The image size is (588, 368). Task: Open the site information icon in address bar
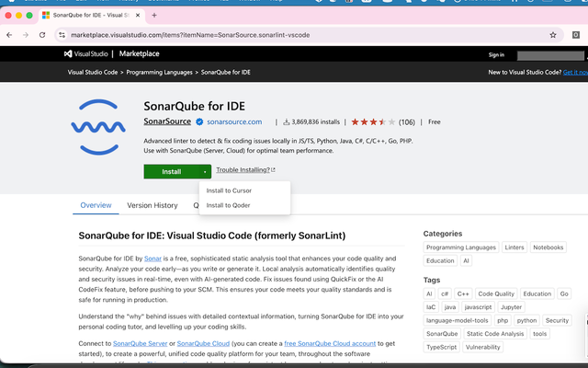point(62,35)
